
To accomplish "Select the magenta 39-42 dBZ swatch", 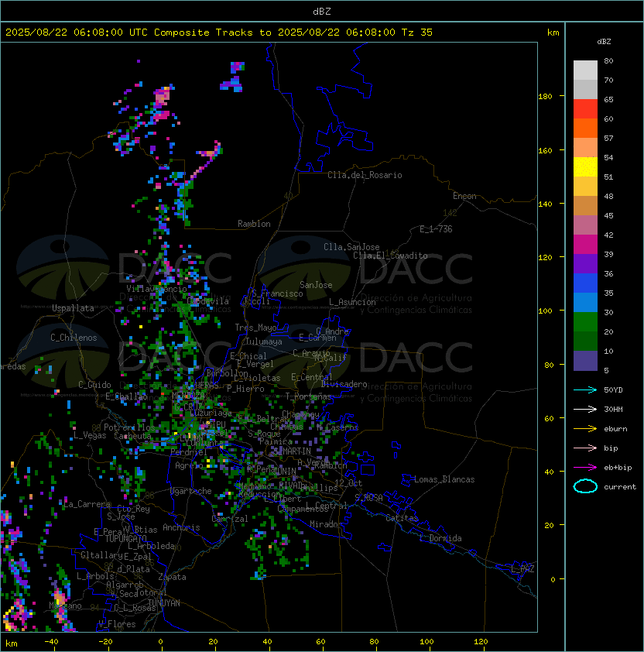I will click(x=585, y=245).
